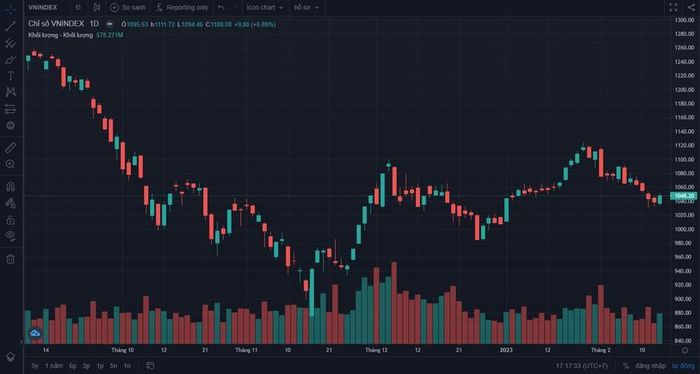The width and height of the screenshot is (700, 374).
Task: Select the Text annotation tool
Action: tap(11, 76)
